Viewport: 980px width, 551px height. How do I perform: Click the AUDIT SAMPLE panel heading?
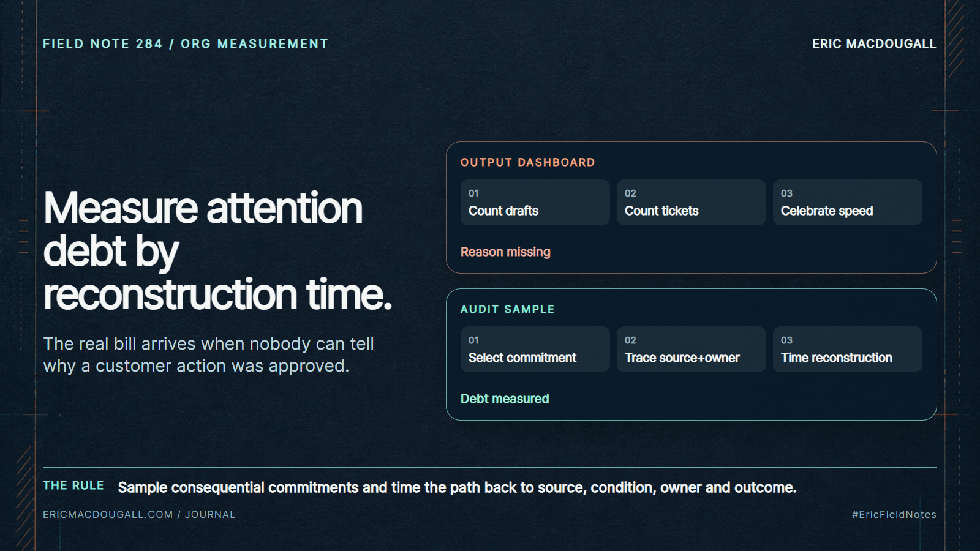pyautogui.click(x=507, y=309)
